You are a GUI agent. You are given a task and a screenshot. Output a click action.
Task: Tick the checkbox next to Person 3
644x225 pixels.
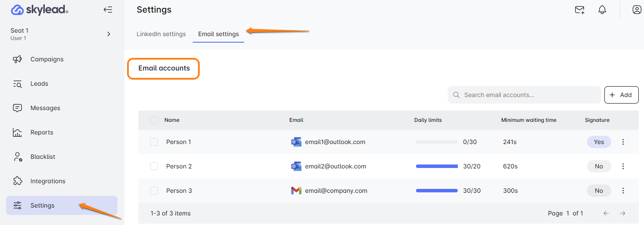pos(154,191)
